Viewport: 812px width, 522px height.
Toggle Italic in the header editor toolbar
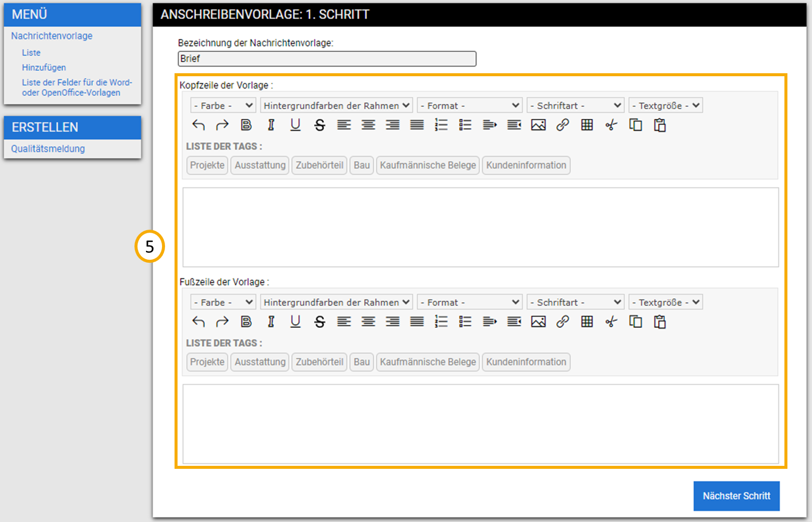271,125
